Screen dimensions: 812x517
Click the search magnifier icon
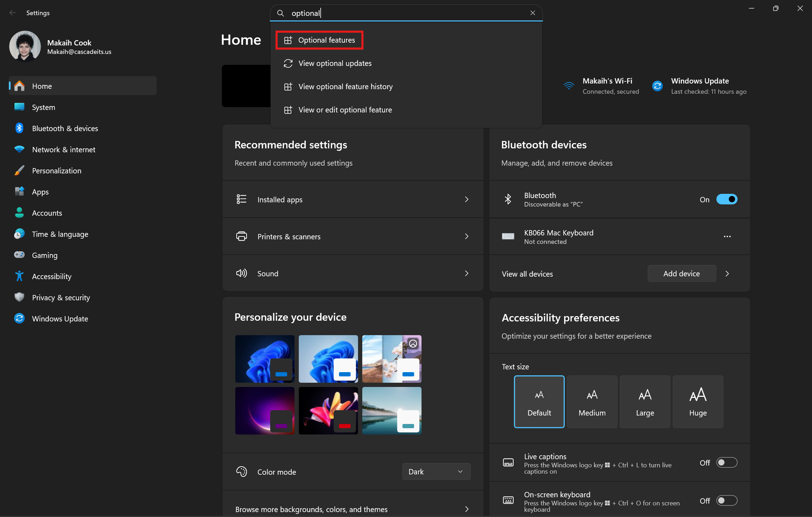tap(280, 13)
